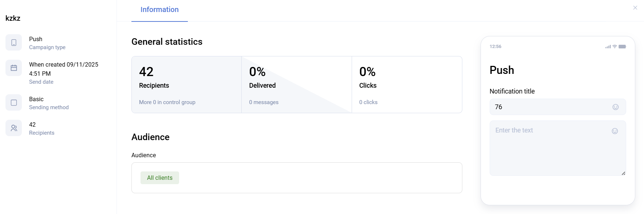
Task: Switch to the Information tab
Action: [159, 10]
